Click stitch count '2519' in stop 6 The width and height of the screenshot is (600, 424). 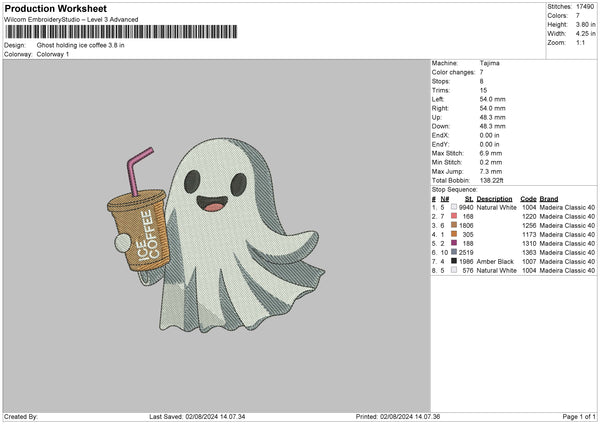click(466, 253)
